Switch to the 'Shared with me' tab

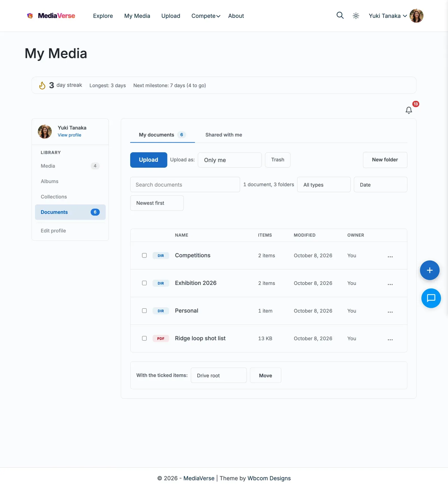[x=224, y=135]
